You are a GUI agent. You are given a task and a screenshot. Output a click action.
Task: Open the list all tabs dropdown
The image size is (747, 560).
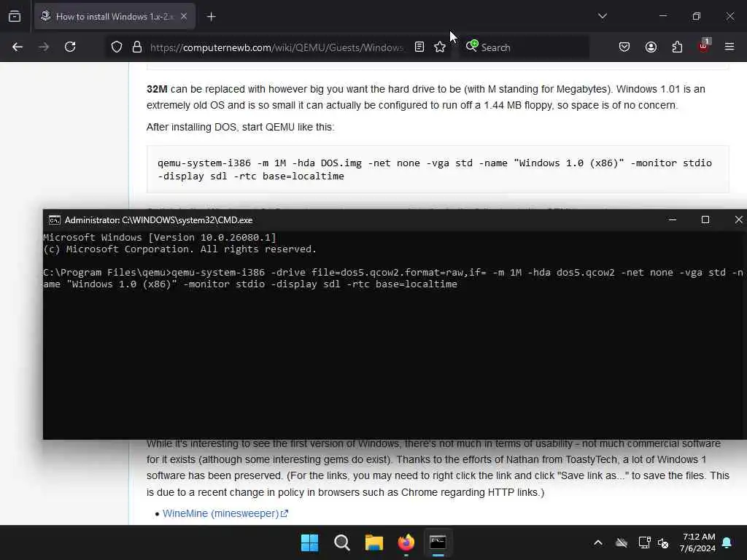[602, 16]
